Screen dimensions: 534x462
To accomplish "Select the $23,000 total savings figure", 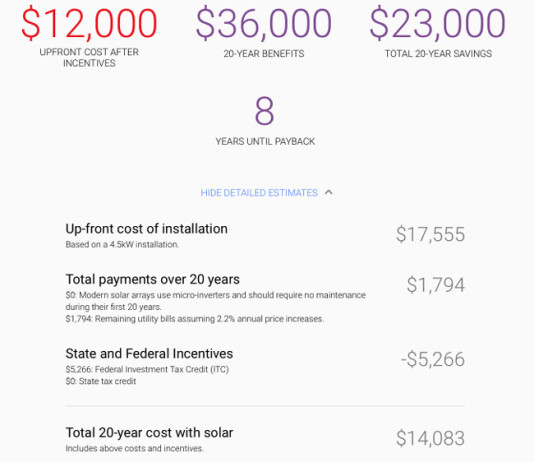I will 438,23.
